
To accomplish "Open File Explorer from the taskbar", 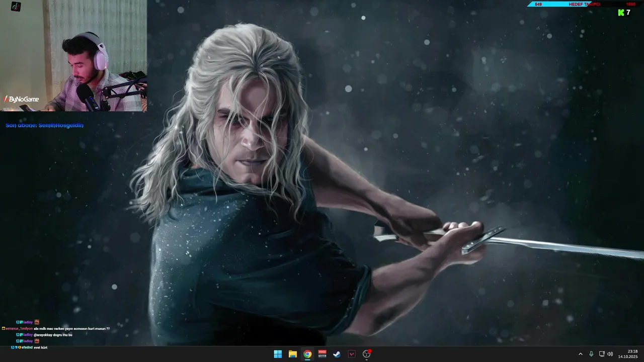I will [x=292, y=354].
